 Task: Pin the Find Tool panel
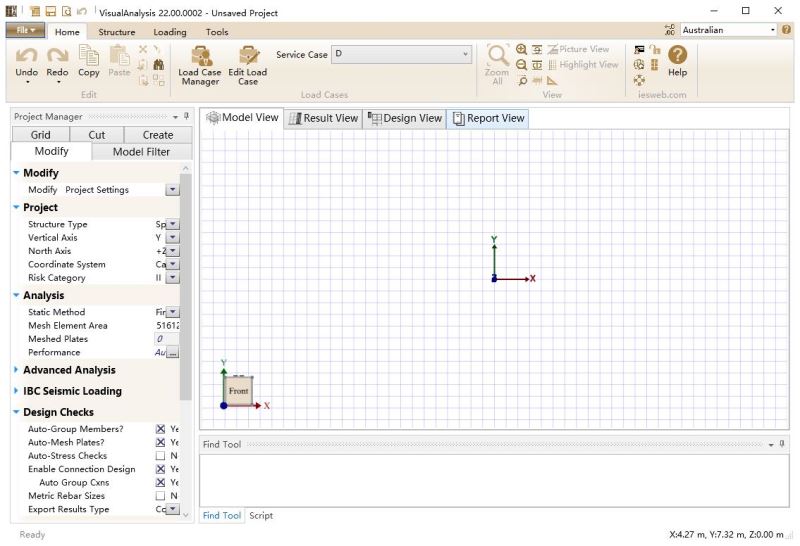pyautogui.click(x=782, y=444)
